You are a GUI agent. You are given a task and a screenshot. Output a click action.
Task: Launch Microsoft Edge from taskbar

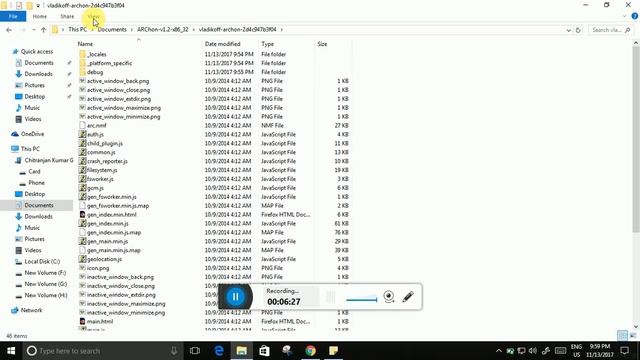(x=219, y=351)
